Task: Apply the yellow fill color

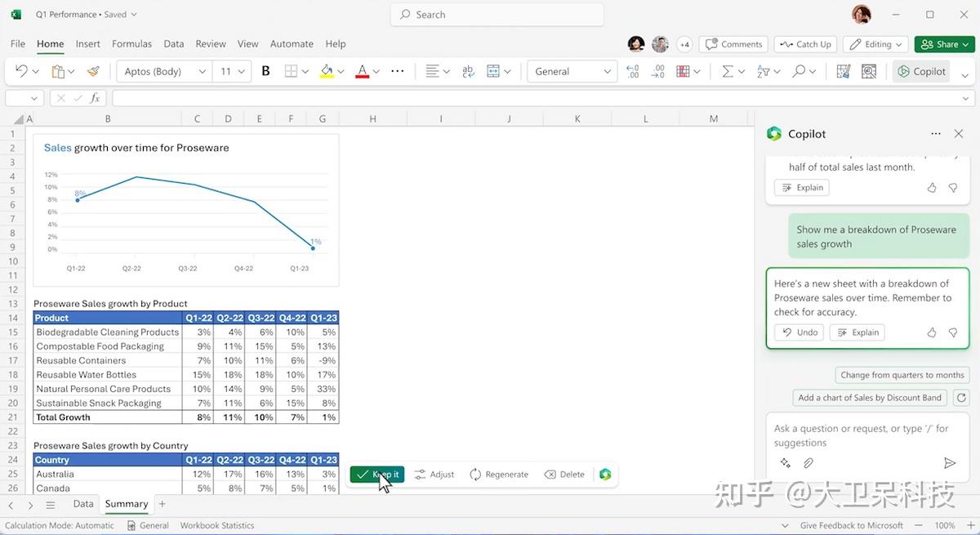Action: tap(327, 71)
